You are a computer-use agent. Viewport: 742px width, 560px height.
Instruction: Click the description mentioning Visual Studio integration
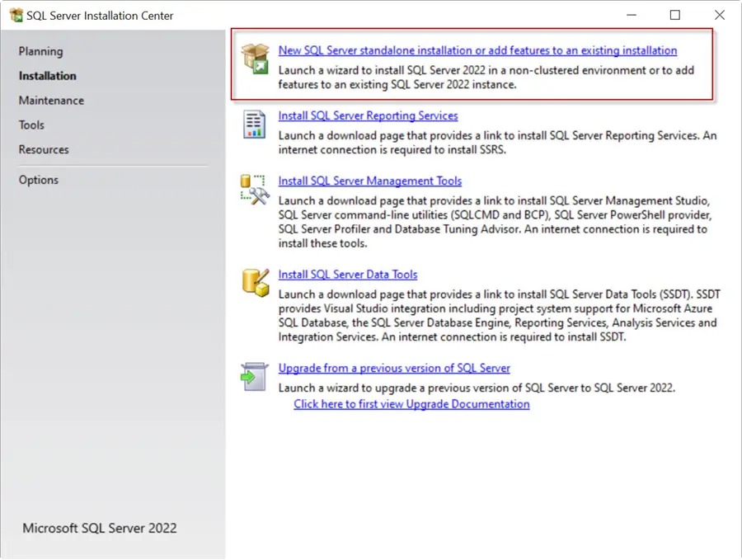click(x=500, y=315)
